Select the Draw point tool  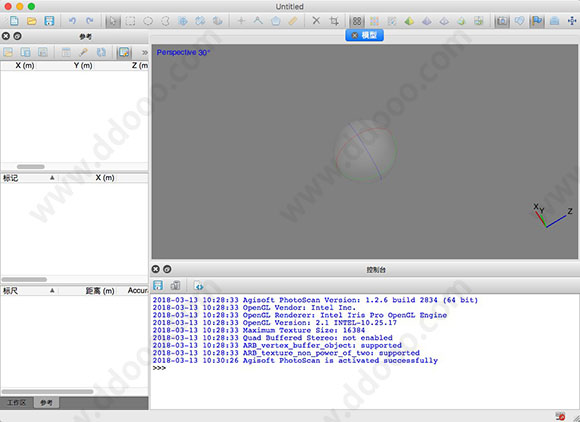[x=241, y=21]
